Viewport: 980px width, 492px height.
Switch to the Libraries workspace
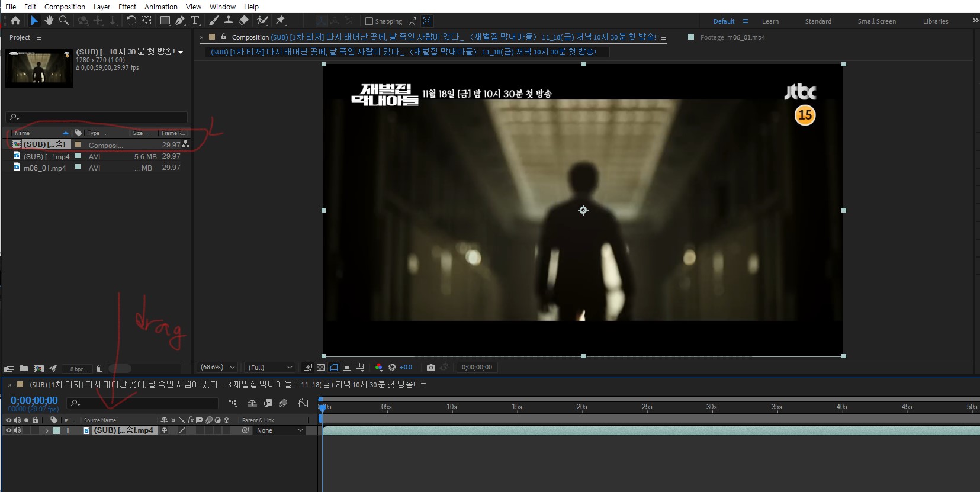coord(936,21)
